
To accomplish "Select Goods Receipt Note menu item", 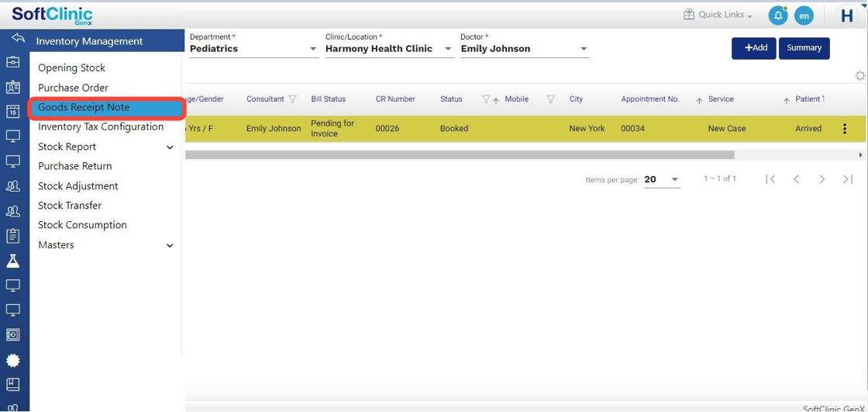I will (x=84, y=108).
